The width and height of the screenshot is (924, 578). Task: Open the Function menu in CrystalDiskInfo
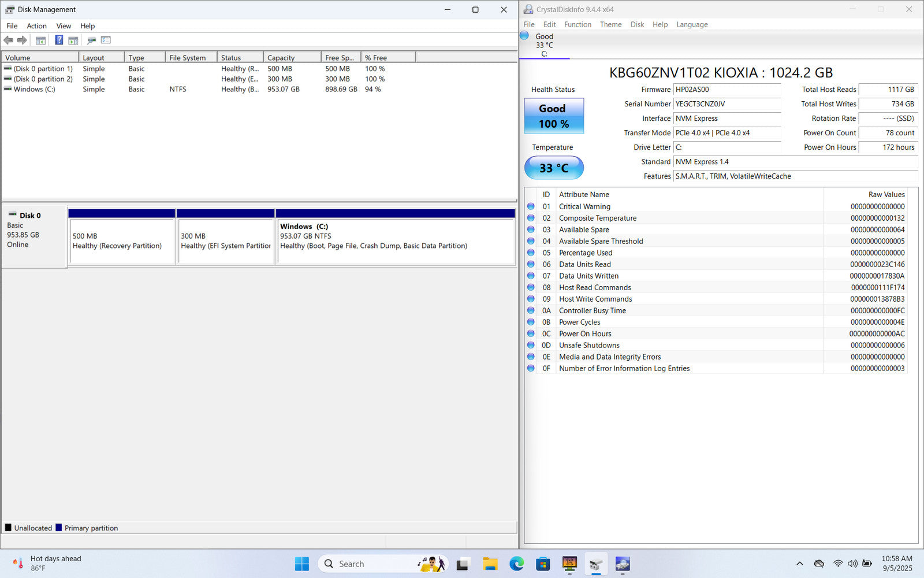pyautogui.click(x=577, y=24)
